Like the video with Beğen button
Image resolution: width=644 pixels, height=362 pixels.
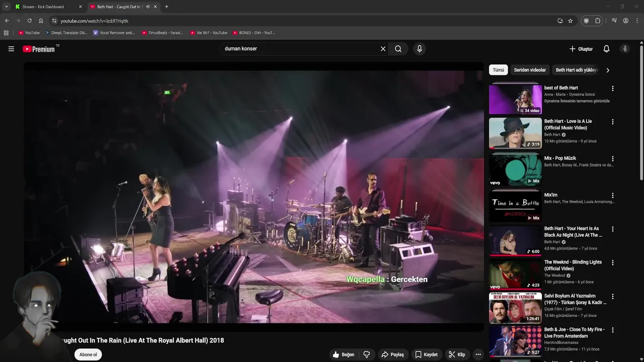[x=343, y=354]
